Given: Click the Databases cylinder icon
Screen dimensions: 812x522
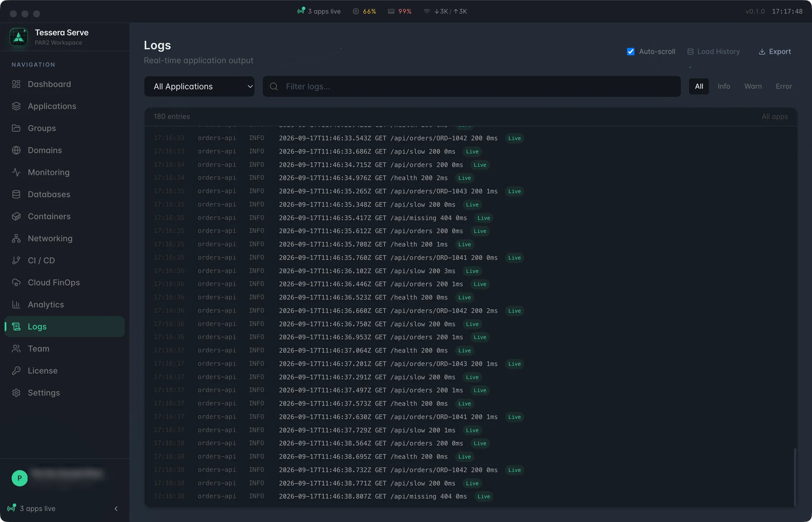Looking at the screenshot, I should click(16, 194).
